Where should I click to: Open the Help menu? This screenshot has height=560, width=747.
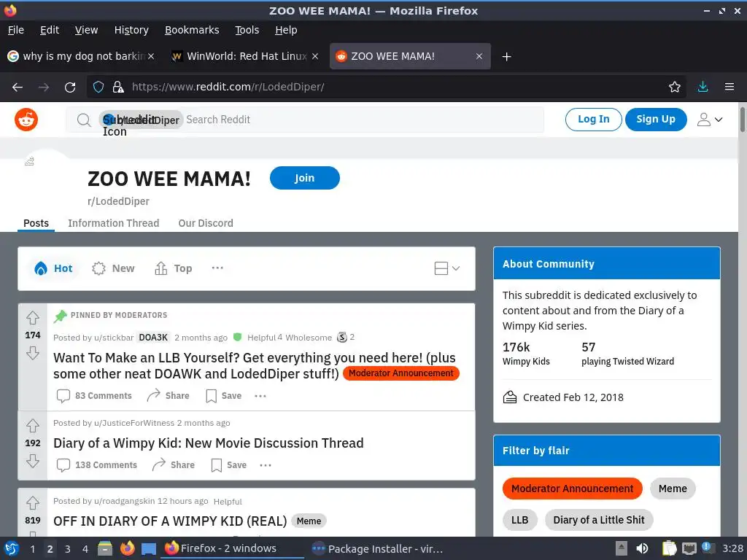pos(286,30)
